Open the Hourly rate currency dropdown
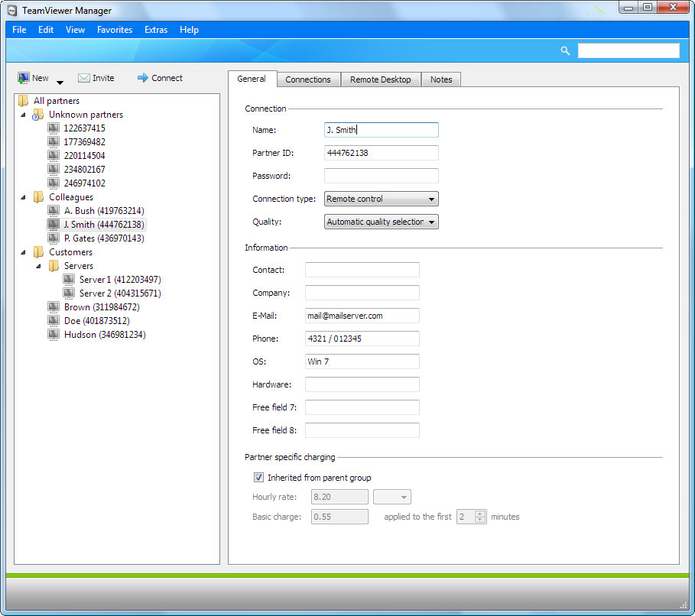Viewport: 695px width, 616px height. click(392, 498)
